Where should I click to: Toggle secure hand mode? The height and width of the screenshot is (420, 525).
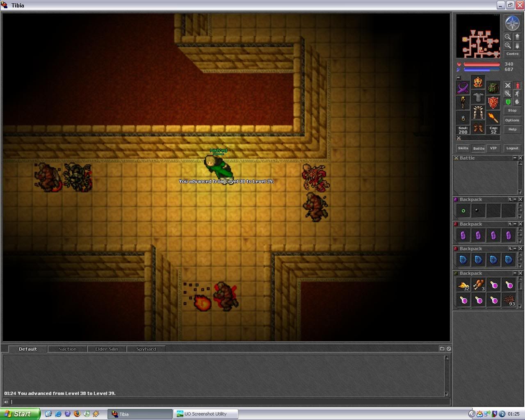coord(517,102)
